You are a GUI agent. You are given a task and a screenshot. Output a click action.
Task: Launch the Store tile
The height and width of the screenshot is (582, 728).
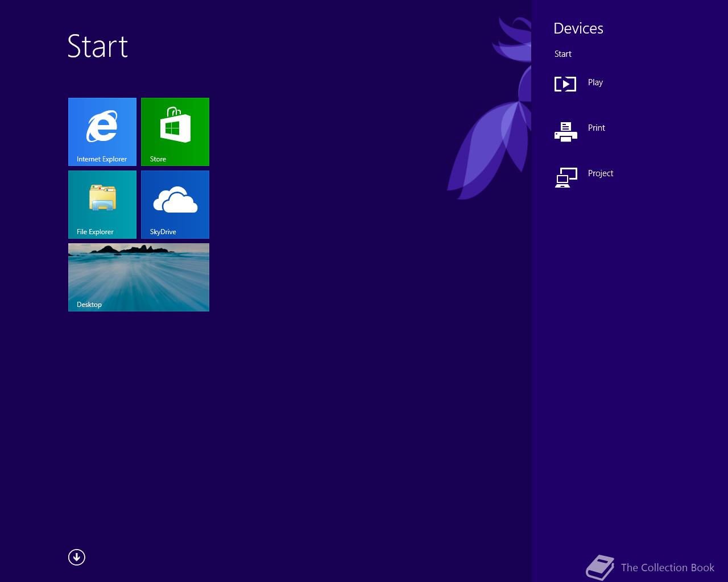pos(175,132)
